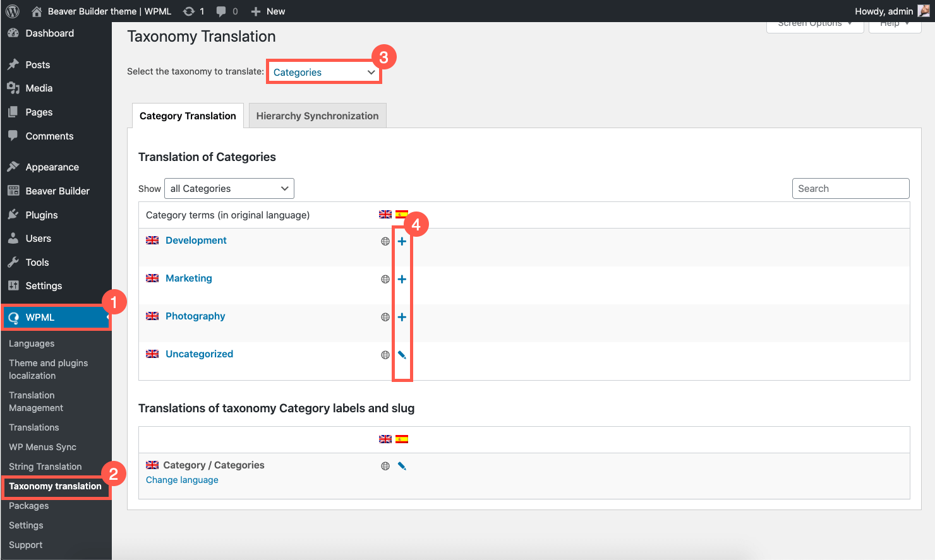Screen dimensions: 935x560
Task: Open Theme and plugins localization
Action: click(x=49, y=369)
